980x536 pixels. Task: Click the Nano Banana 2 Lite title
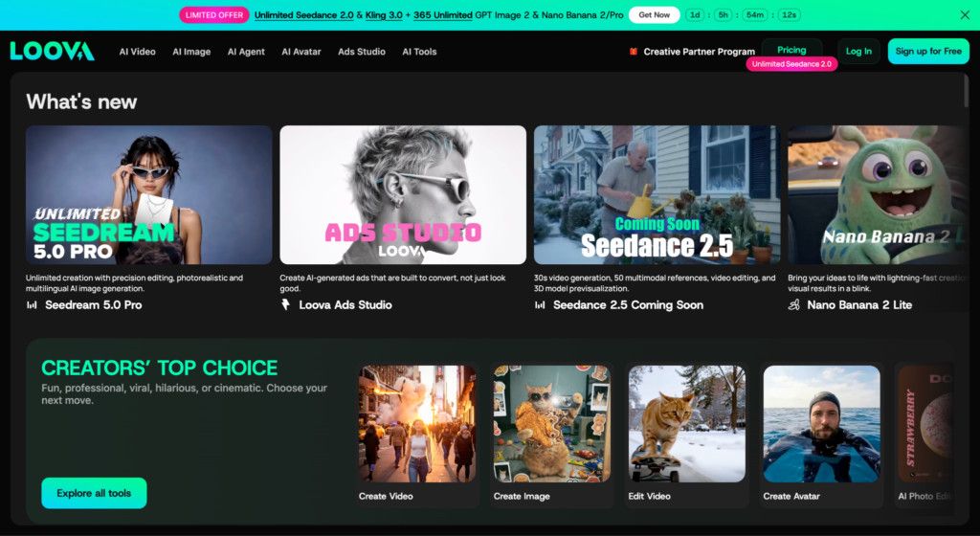pyautogui.click(x=859, y=305)
